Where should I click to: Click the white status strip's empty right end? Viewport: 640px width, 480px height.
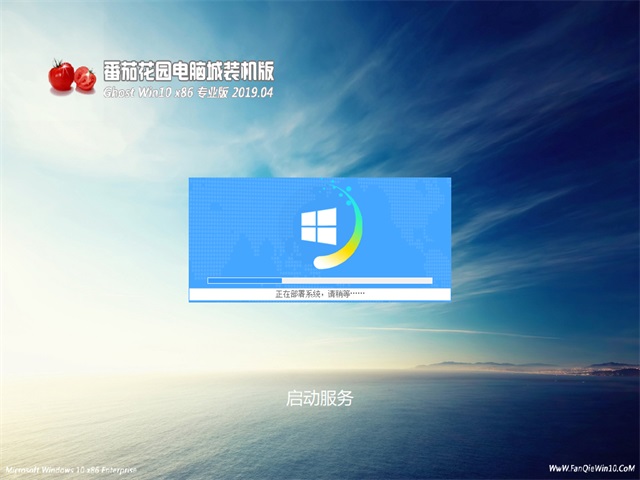pyautogui.click(x=420, y=295)
